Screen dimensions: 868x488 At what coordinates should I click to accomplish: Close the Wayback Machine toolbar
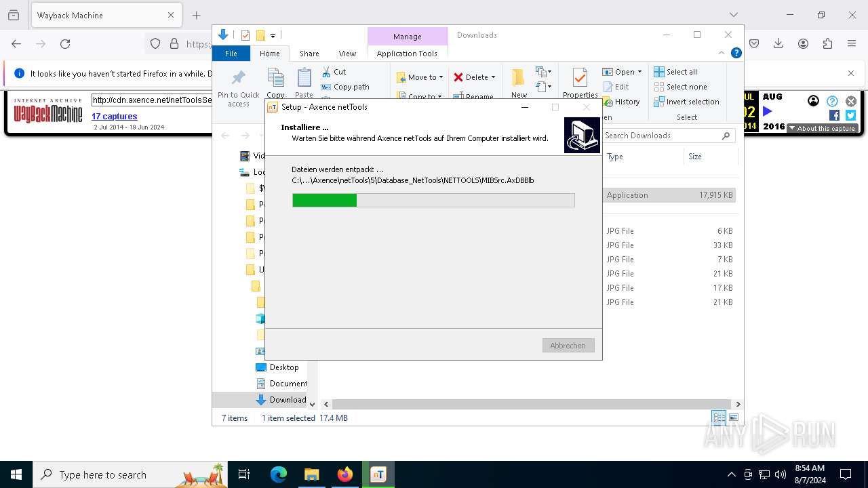click(851, 101)
